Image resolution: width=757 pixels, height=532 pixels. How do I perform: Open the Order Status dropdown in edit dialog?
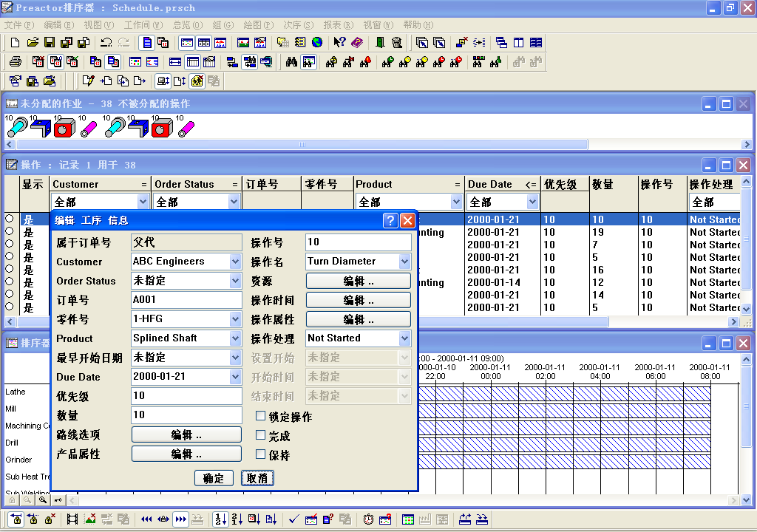pyautogui.click(x=235, y=281)
